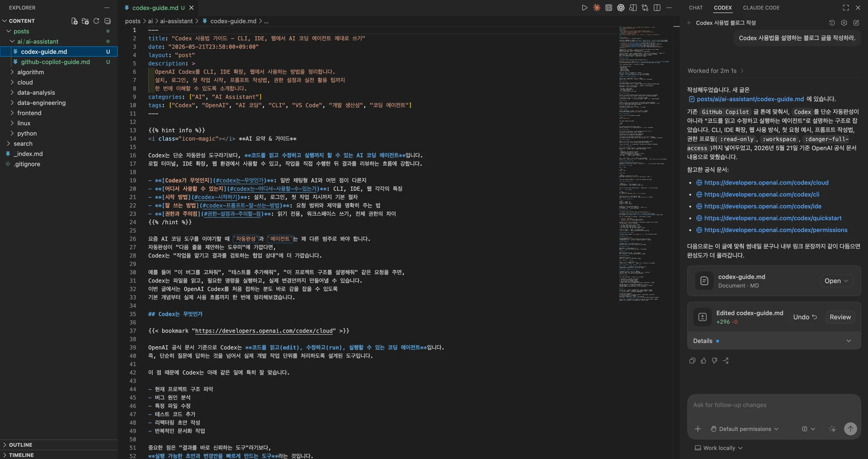Viewport: 868px width, 459px height.
Task: Expand the cloud folder
Action: pos(59,82)
